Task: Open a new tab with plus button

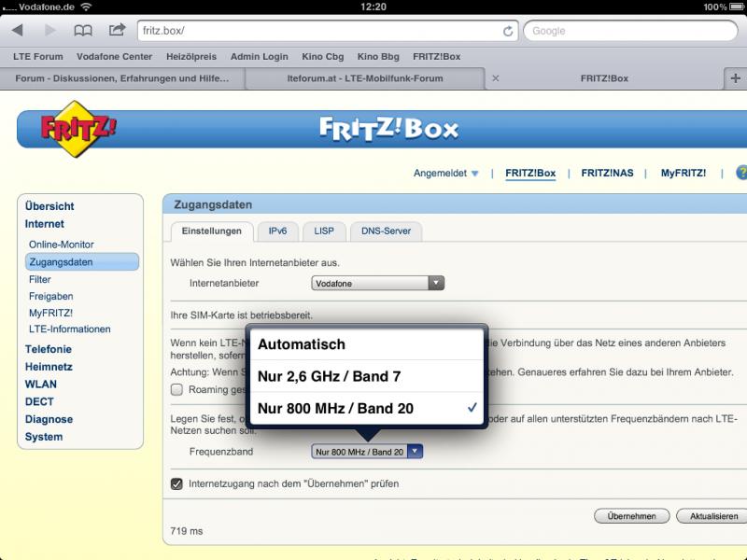Action: click(736, 78)
